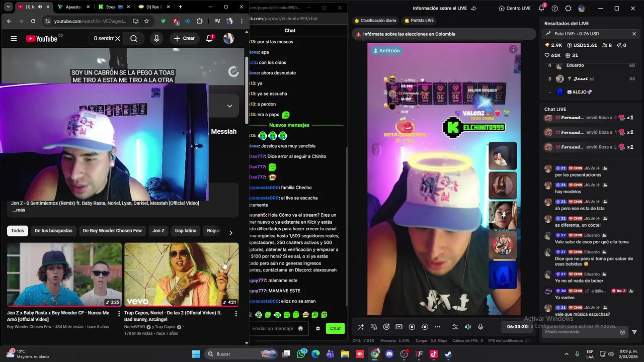Switch to the Apuestas browser tab
The height and width of the screenshot is (362, 644).
(73, 7)
